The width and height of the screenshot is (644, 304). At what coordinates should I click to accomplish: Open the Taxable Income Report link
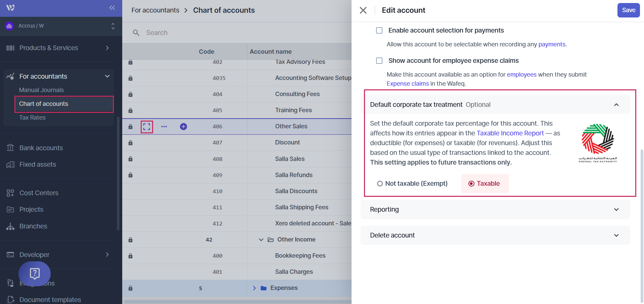[510, 133]
